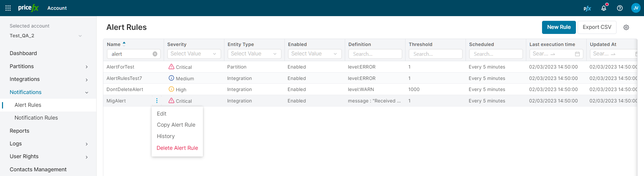This screenshot has width=644, height=176.
Task: Click the Export CSV button
Action: pyautogui.click(x=597, y=27)
